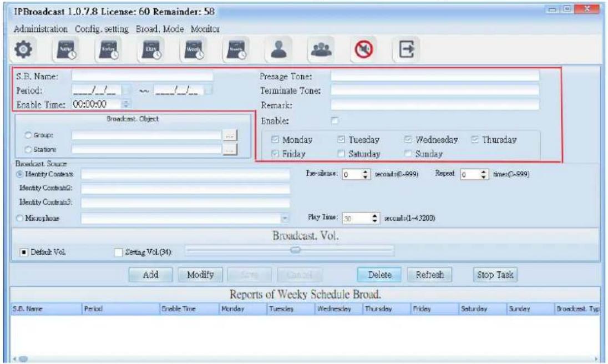The image size is (608, 364).
Task: Open the Month schedule calendar icon
Action: click(x=236, y=49)
